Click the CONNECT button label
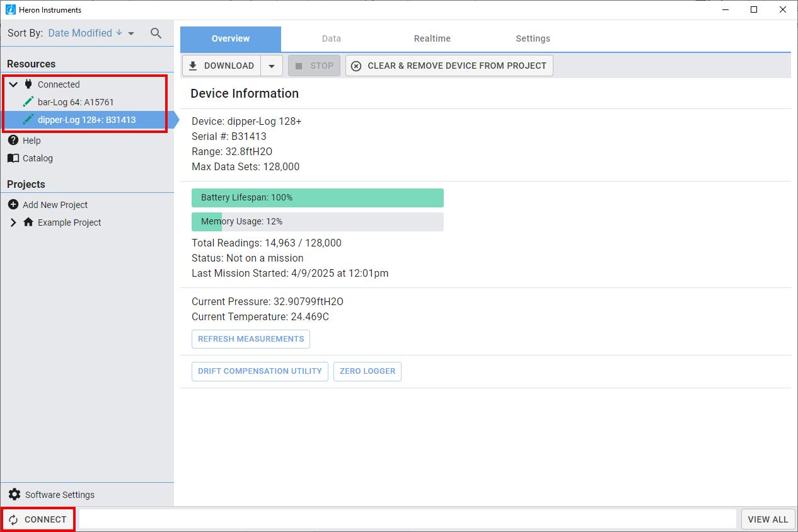Image resolution: width=798 pixels, height=532 pixels. coord(45,519)
